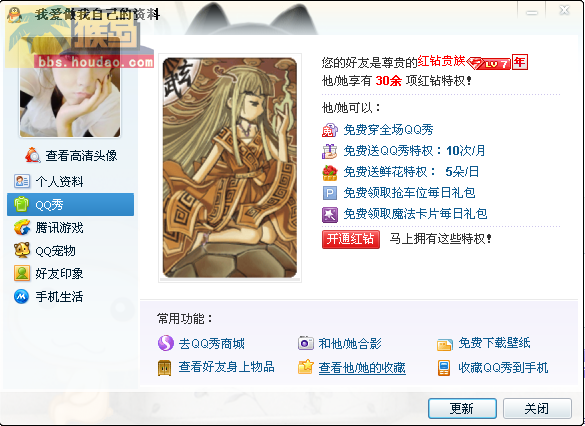Viewport: 585px width, 426px height.
Task: Select the QQ秀 green shirt icon
Action: [x=21, y=204]
